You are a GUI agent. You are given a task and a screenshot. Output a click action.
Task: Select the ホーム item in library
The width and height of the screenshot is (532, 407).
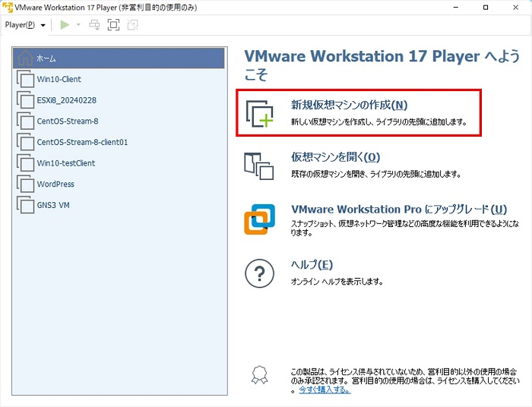tap(119, 58)
